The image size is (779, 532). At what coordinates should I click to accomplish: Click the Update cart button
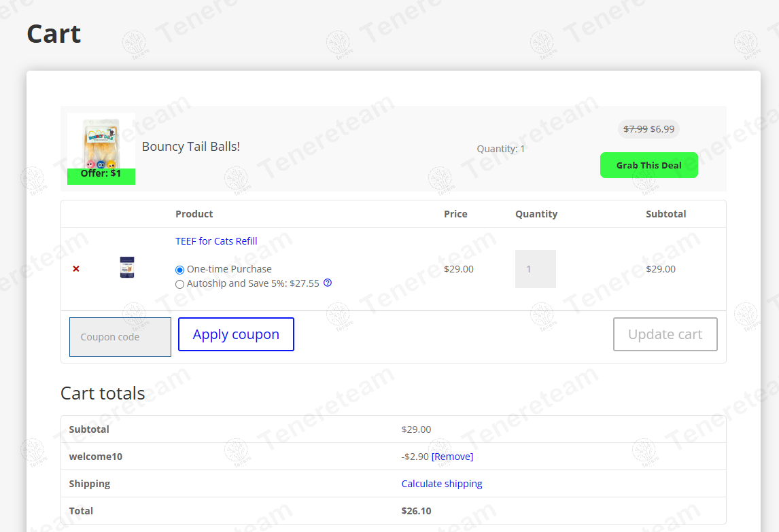coord(665,334)
